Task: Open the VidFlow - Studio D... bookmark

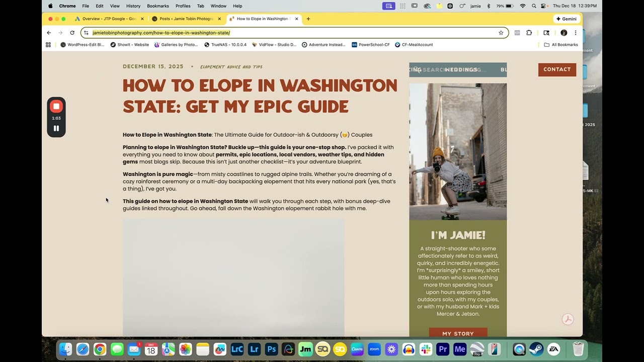Action: click(x=274, y=45)
